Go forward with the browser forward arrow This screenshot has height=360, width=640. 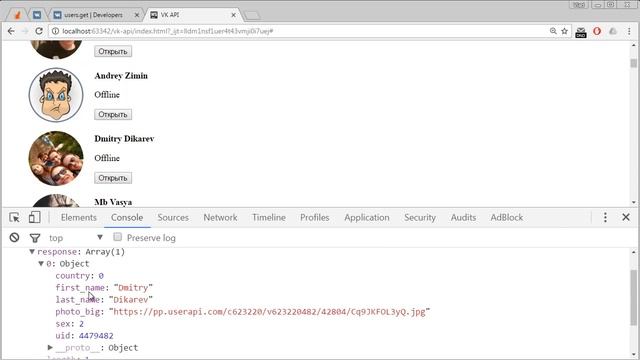(x=24, y=31)
